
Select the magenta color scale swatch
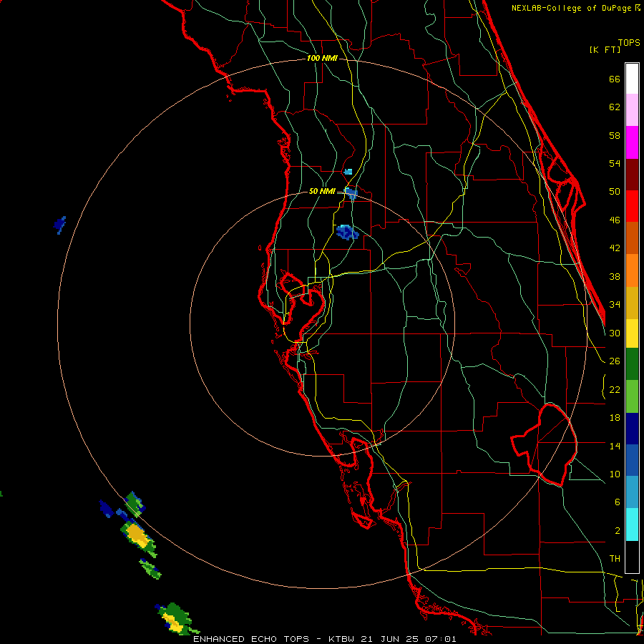[x=632, y=142]
